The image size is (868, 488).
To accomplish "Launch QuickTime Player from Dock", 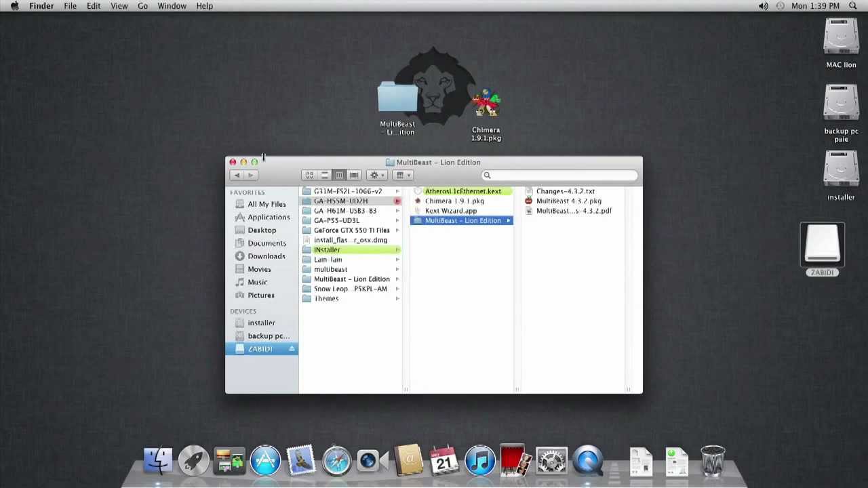I will coord(587,461).
